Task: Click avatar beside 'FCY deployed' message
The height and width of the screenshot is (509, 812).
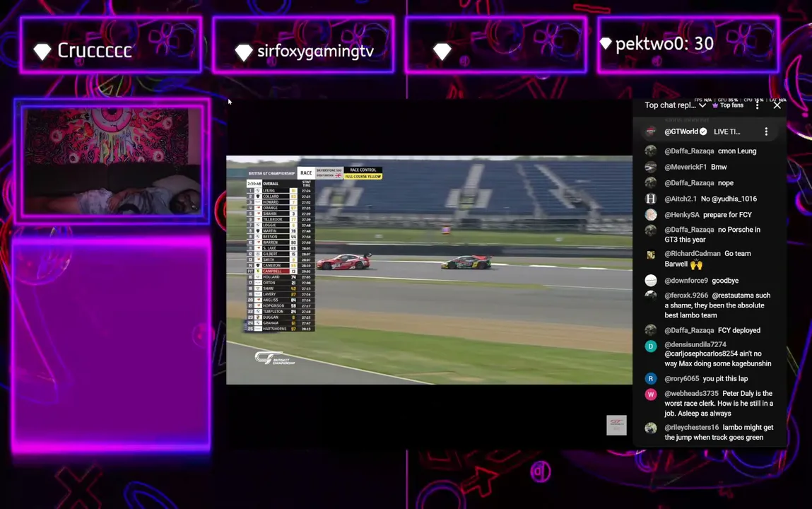Action: (x=651, y=330)
